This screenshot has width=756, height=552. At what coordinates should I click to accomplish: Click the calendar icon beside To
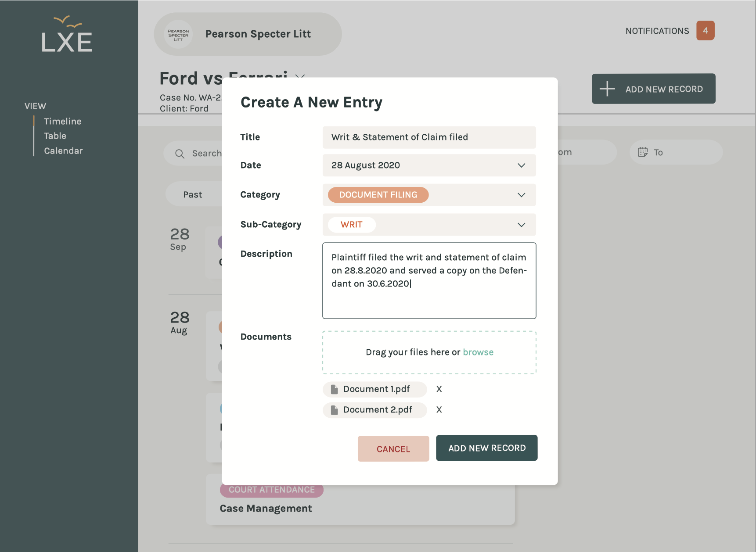(x=643, y=152)
